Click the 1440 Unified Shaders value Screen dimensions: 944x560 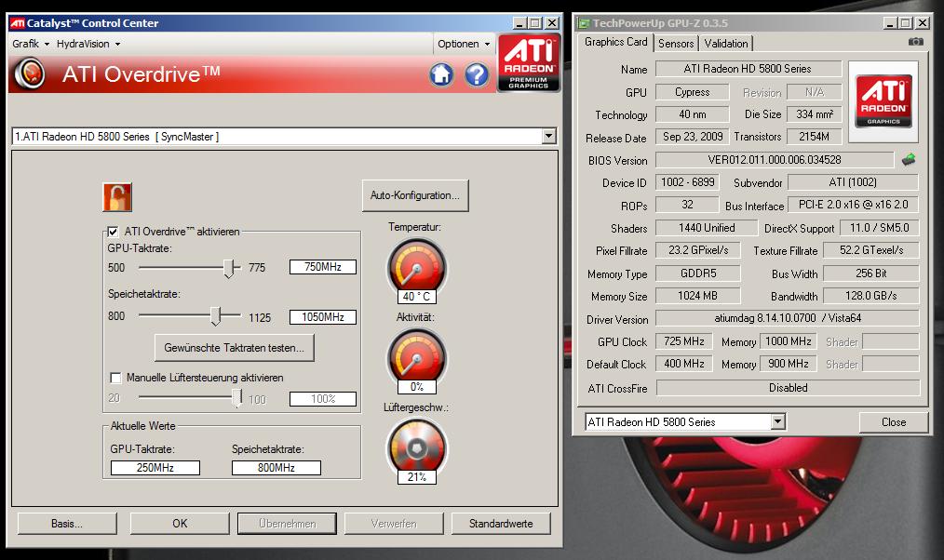point(707,228)
